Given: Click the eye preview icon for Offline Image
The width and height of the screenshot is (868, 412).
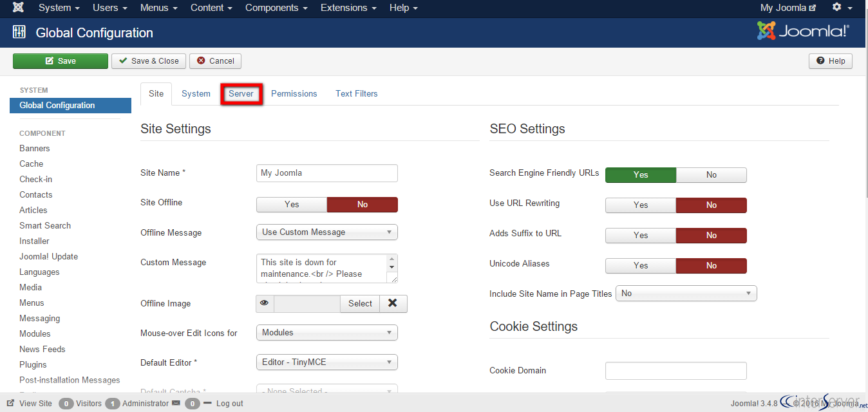Looking at the screenshot, I should [x=265, y=304].
